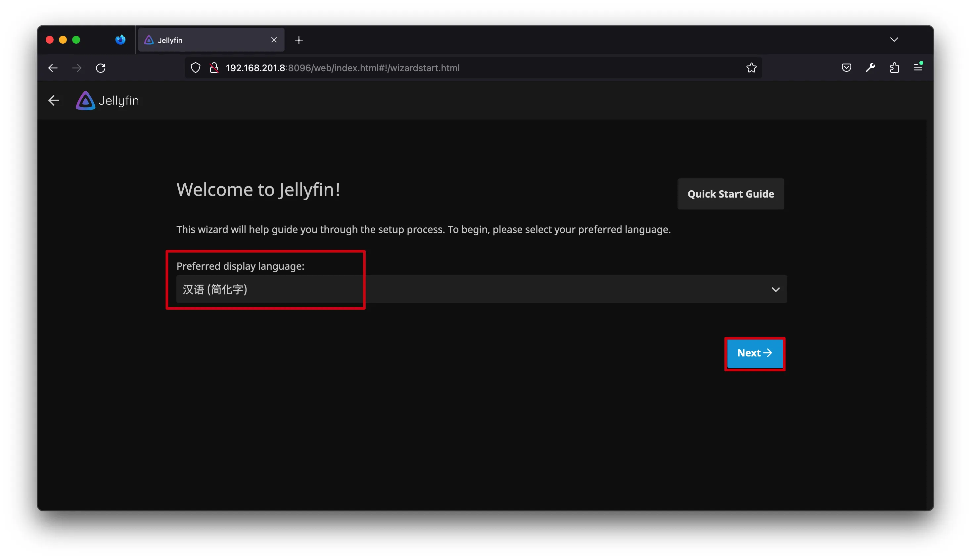
Task: Maximize the window with the green button
Action: point(76,40)
